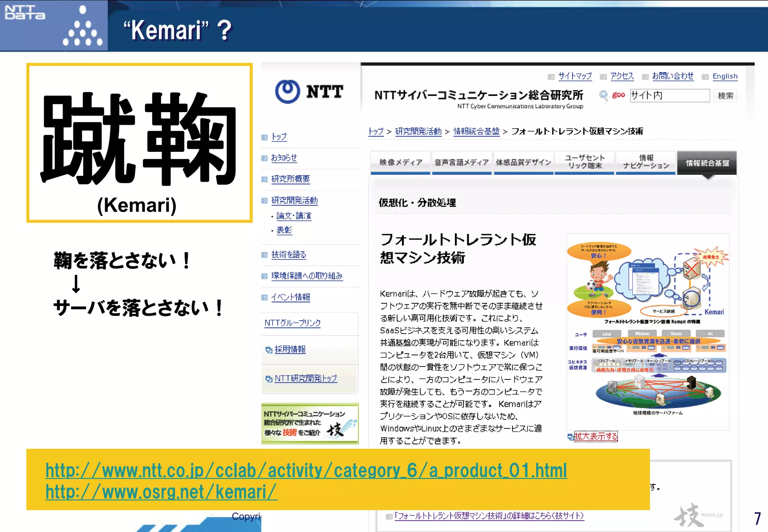The image size is (768, 532).
Task: Click the bullet icon next to 研究所概要
Action: click(x=264, y=180)
